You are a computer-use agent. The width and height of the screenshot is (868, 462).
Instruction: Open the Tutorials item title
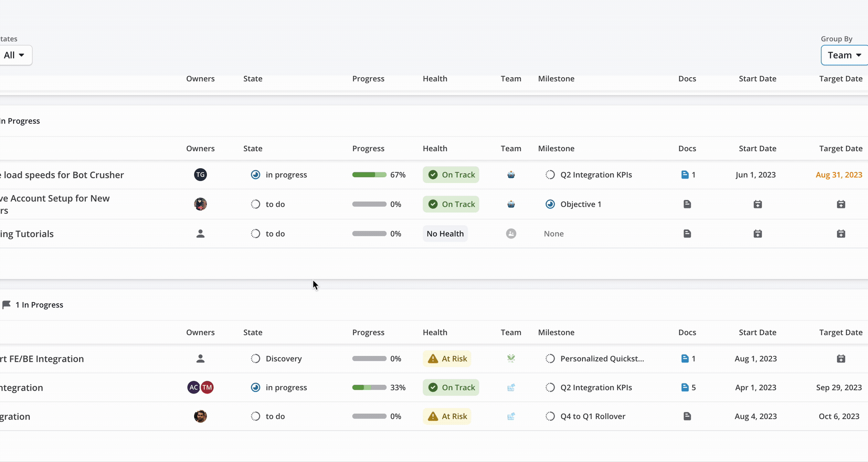pos(26,234)
